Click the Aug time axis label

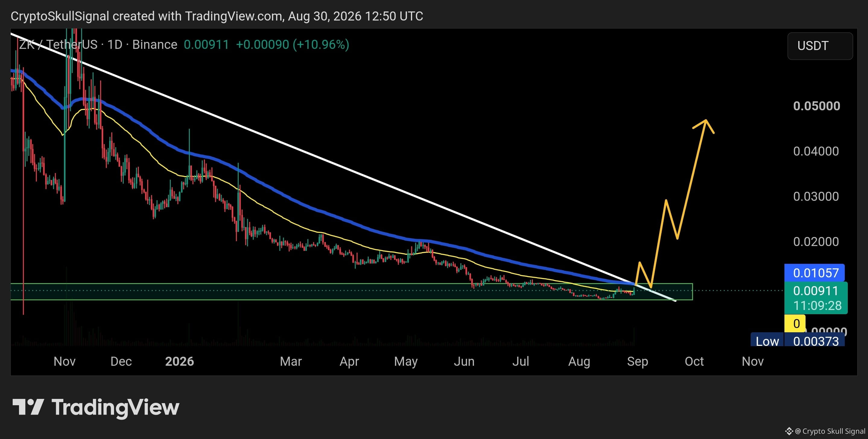[x=579, y=362]
